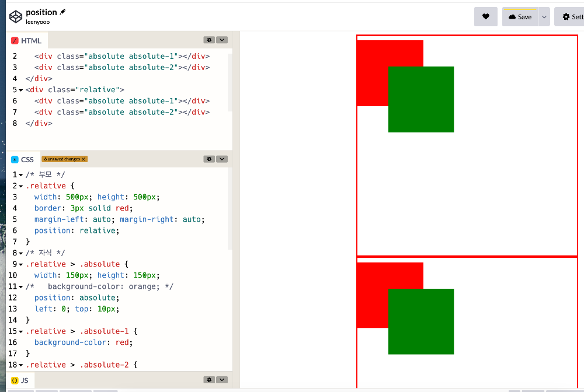Screen dimensions: 584x392
Task: Click the pencil icon next to position title
Action: click(x=62, y=12)
